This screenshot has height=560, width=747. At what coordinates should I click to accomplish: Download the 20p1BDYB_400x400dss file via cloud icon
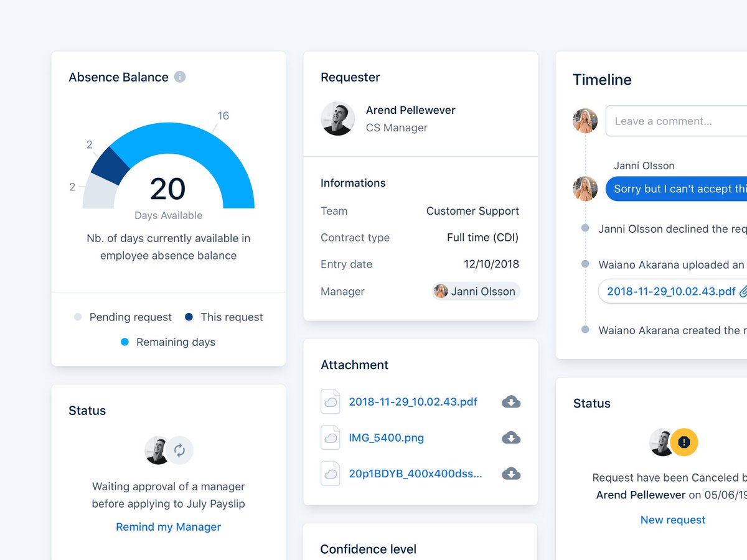coord(511,474)
